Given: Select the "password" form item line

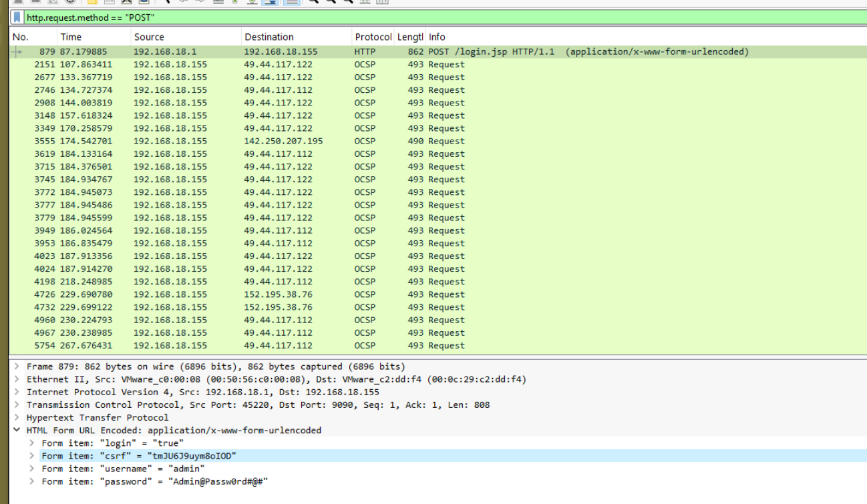Looking at the screenshot, I should [154, 481].
